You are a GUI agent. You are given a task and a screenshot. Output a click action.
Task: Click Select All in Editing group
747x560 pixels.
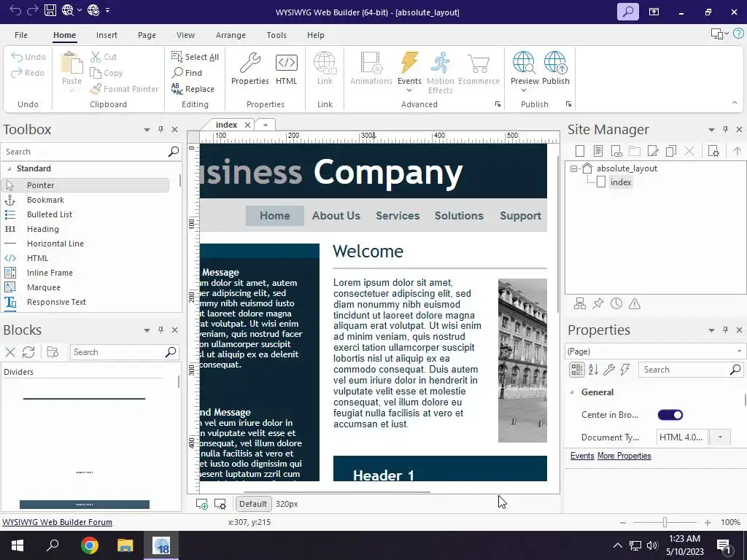point(195,57)
